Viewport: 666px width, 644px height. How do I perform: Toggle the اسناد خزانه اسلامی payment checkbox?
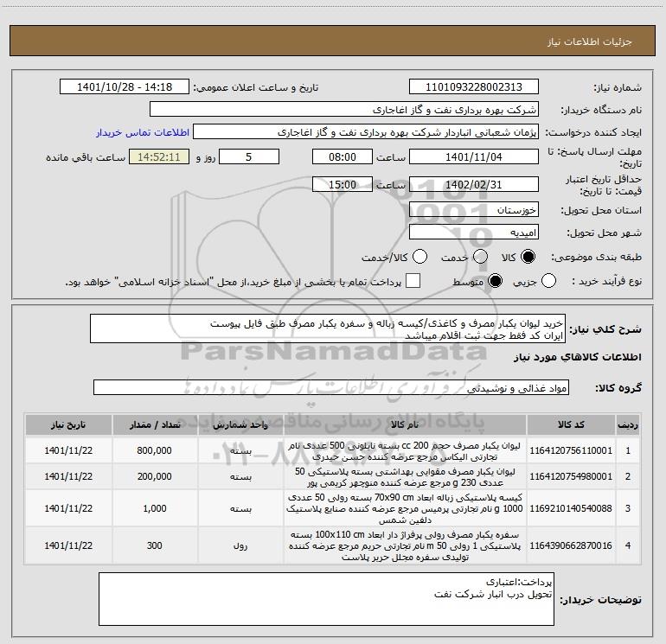pyautogui.click(x=413, y=281)
